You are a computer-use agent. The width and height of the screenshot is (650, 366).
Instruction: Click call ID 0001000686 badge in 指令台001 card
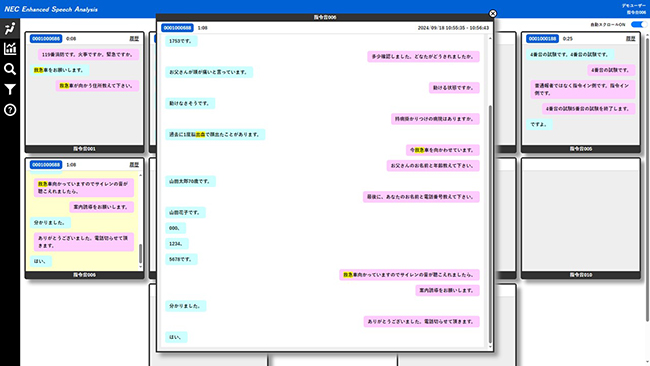pos(46,39)
